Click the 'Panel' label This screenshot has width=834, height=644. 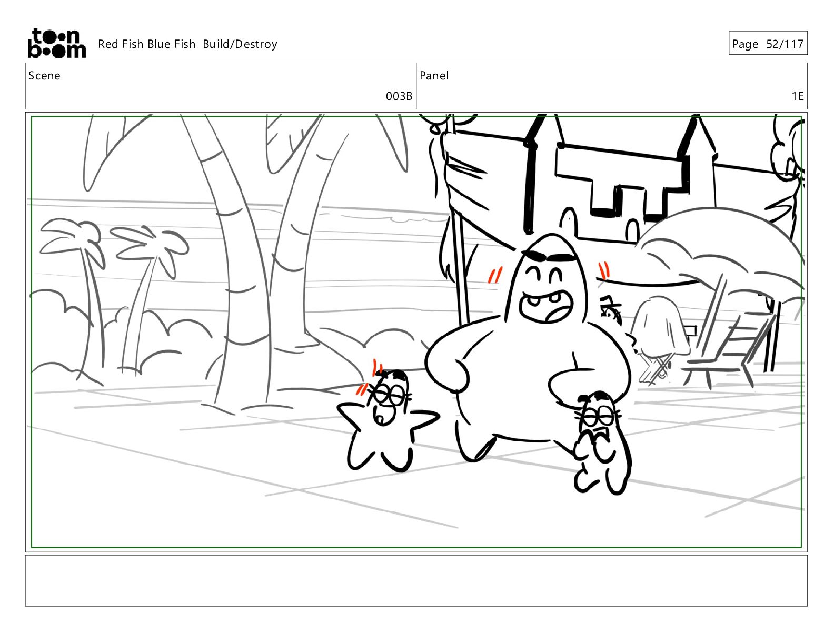(x=434, y=76)
